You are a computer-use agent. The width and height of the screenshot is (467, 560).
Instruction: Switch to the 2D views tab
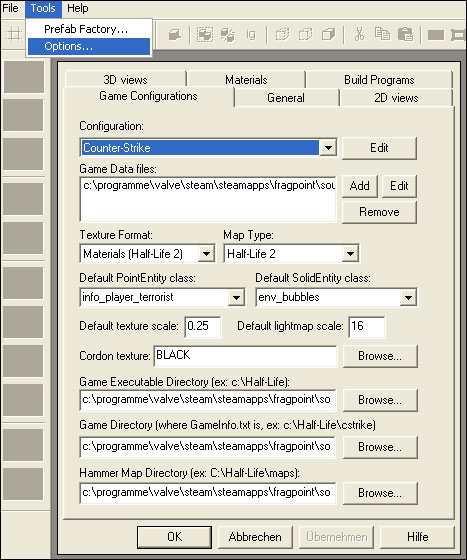point(396,98)
